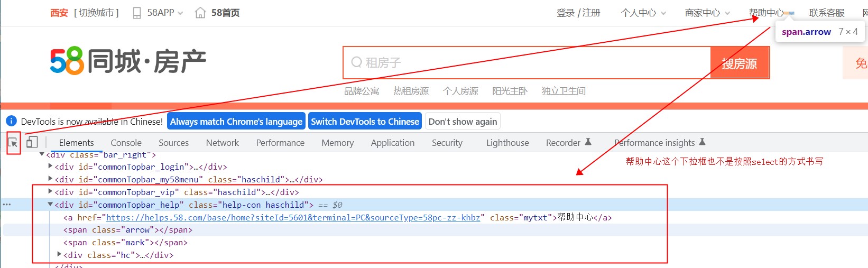This screenshot has height=268, width=868.
Task: Collapse the commonTopbar_help div node
Action: [x=50, y=204]
